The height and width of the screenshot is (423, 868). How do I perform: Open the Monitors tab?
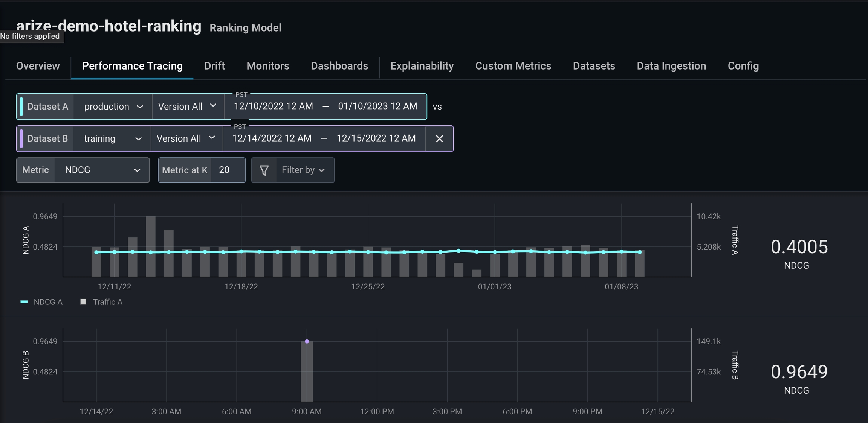pyautogui.click(x=267, y=66)
